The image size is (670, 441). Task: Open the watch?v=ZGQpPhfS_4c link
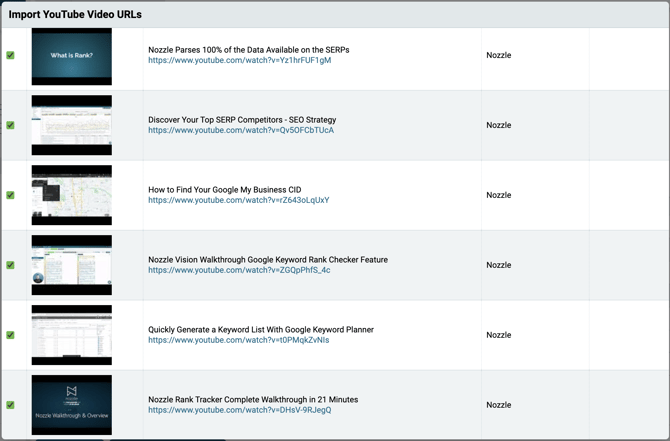[239, 270]
